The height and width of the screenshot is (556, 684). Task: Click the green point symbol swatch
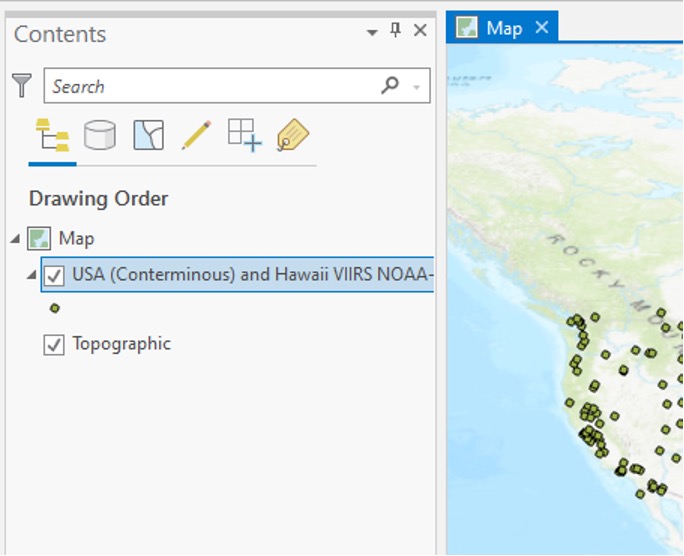click(55, 308)
